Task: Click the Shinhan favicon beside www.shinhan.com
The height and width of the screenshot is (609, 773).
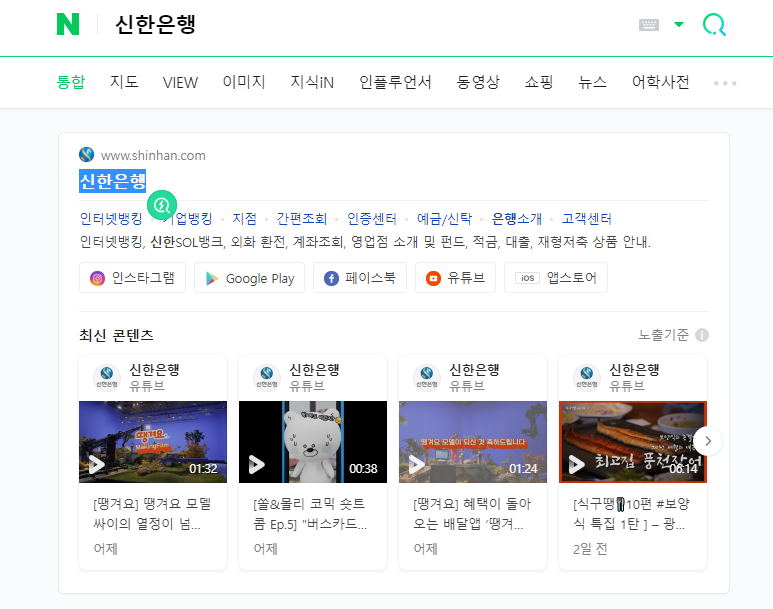Action: coord(87,155)
